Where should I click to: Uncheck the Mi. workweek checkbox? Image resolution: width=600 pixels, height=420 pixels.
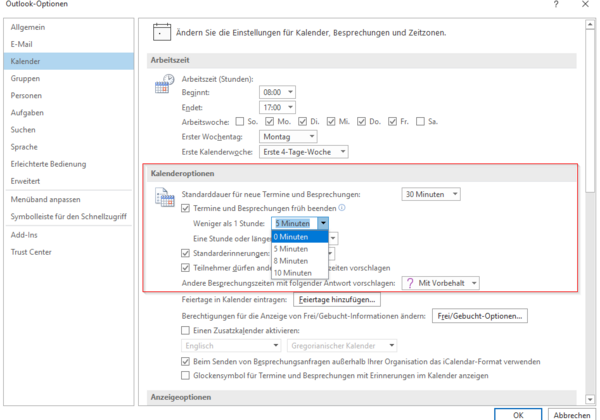[x=331, y=122]
